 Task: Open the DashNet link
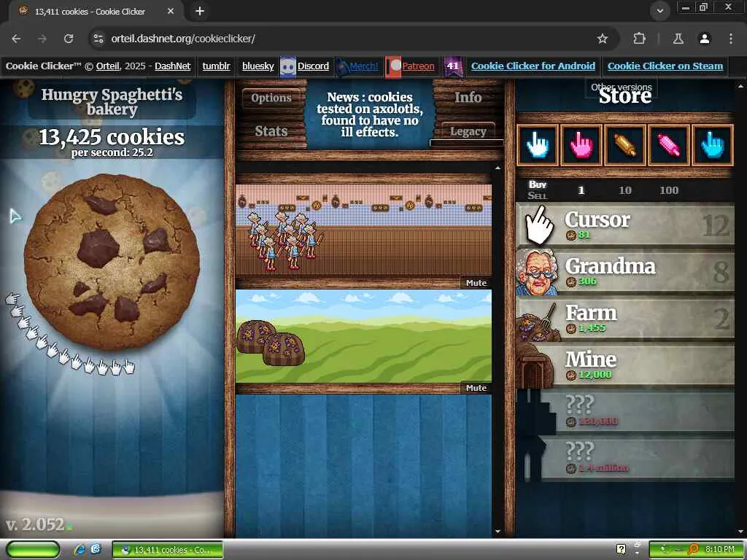[172, 66]
